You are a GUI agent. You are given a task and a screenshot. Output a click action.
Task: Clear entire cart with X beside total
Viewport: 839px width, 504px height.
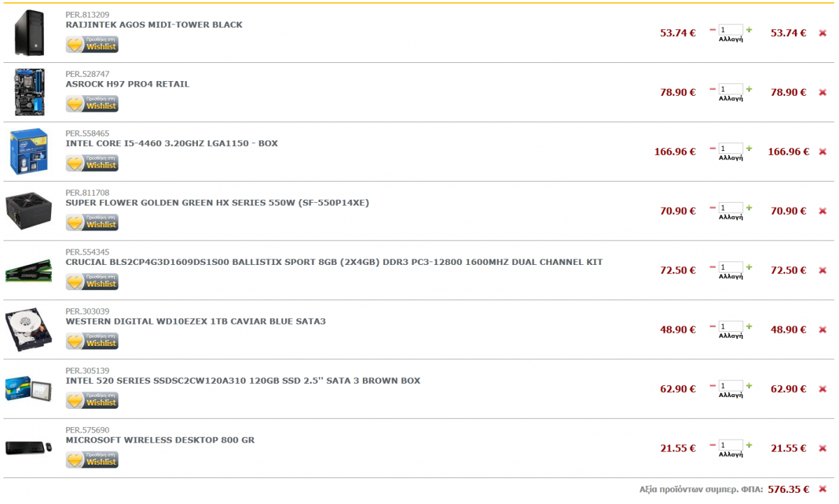tap(822, 489)
